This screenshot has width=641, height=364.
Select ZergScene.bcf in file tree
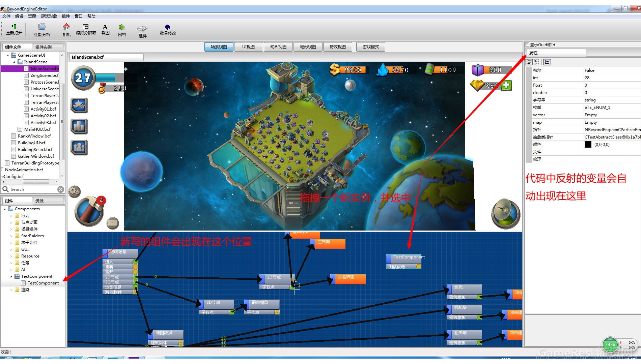(x=45, y=75)
